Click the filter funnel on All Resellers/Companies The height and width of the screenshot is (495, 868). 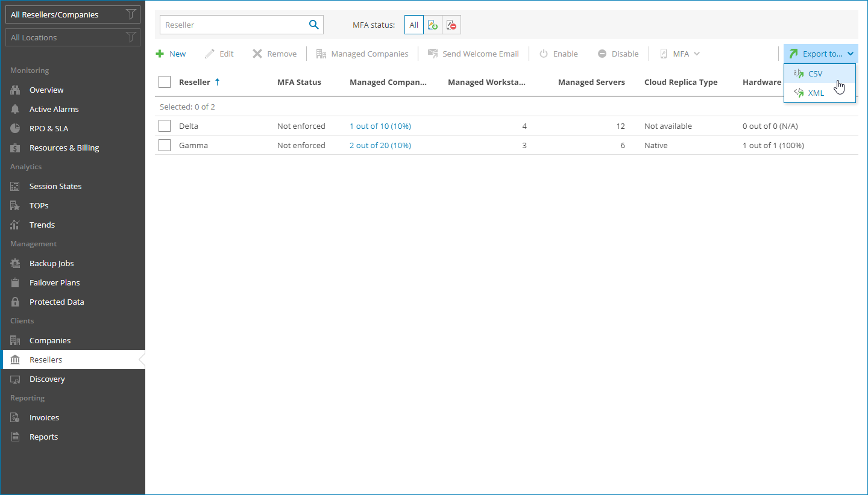click(x=131, y=14)
